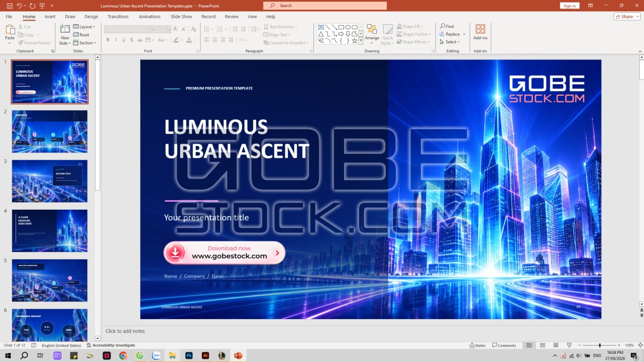
Task: Open the Zalo taskbar icon
Action: click(156, 356)
